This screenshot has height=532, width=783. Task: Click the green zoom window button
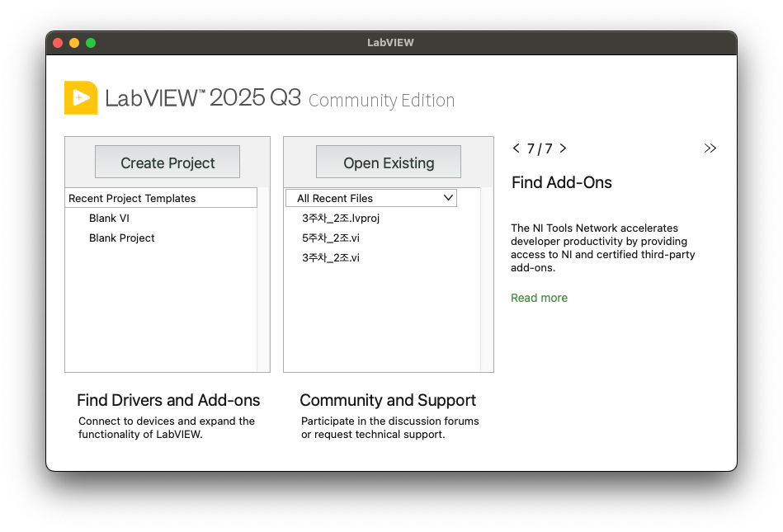(x=91, y=43)
